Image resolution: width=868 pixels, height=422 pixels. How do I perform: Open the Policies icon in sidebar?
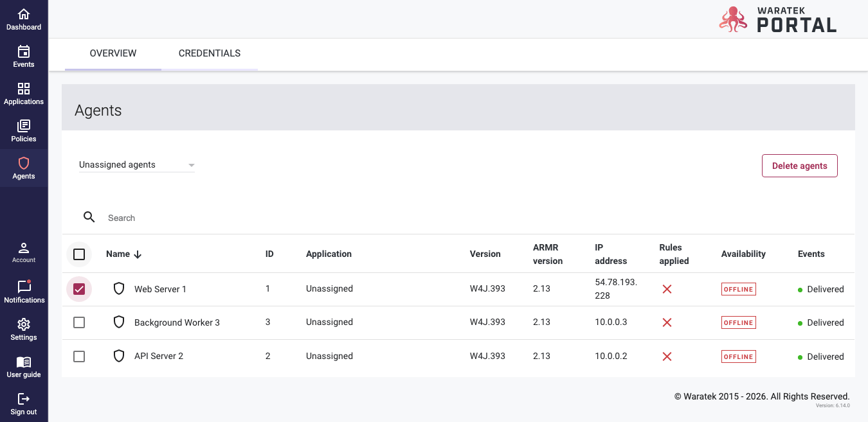coord(24,126)
